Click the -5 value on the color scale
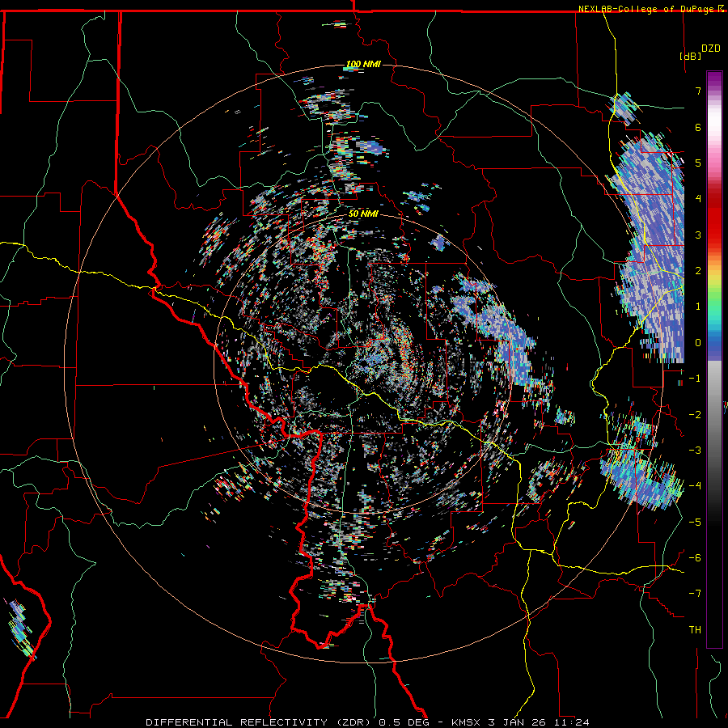Image resolution: width=728 pixels, height=728 pixels. click(x=695, y=522)
